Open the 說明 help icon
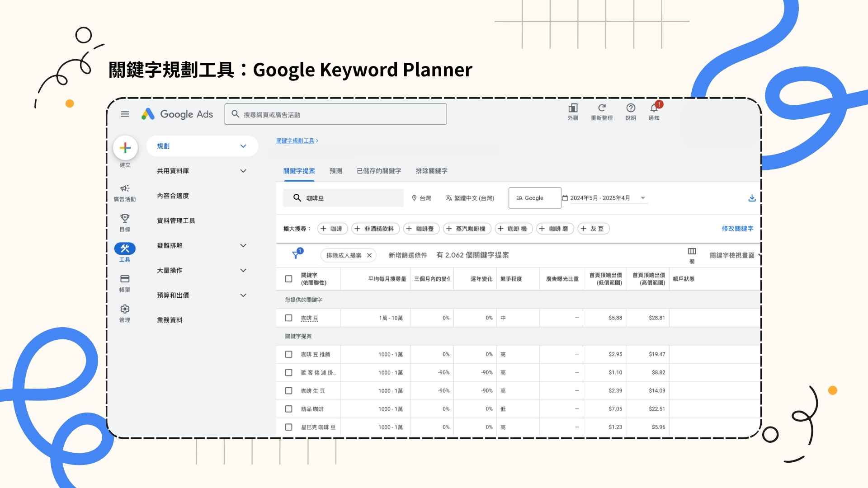This screenshot has width=868, height=488. [631, 112]
